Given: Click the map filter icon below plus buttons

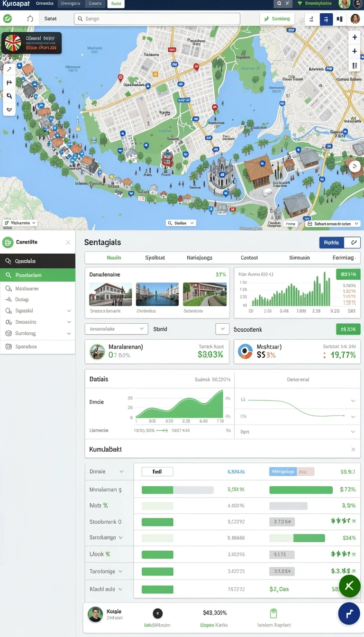Looking at the screenshot, I should point(355,65).
